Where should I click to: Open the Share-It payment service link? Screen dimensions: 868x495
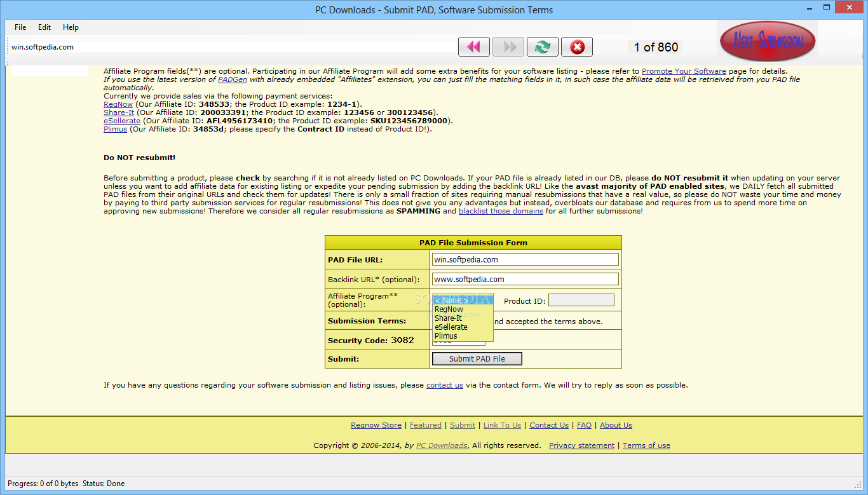119,112
